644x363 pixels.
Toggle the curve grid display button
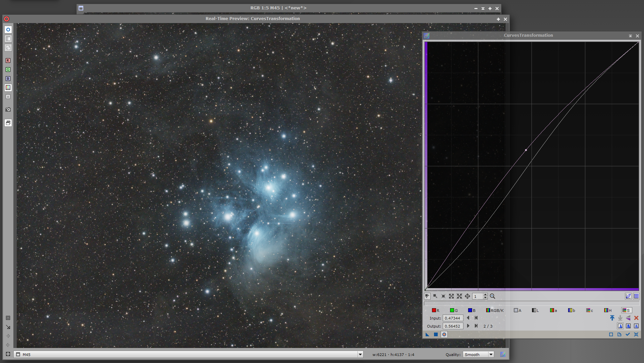point(636,296)
